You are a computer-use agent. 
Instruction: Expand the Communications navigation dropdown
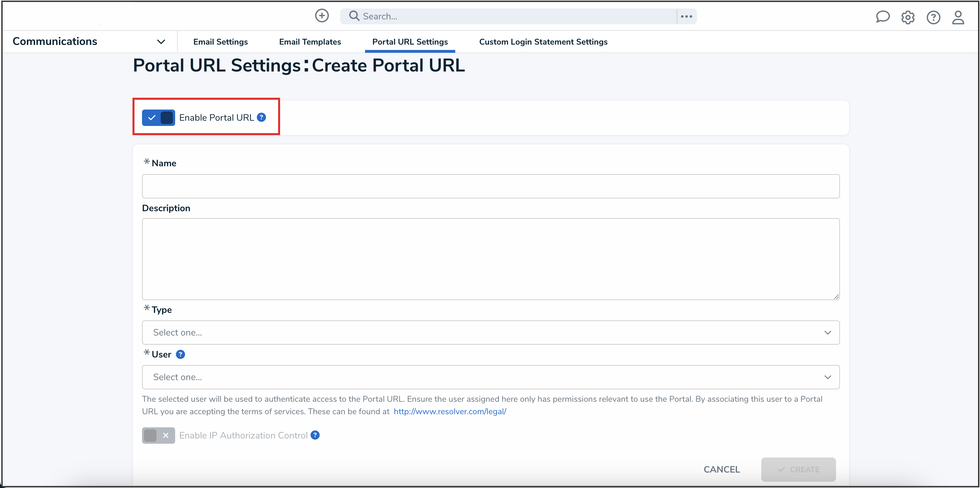coord(161,41)
